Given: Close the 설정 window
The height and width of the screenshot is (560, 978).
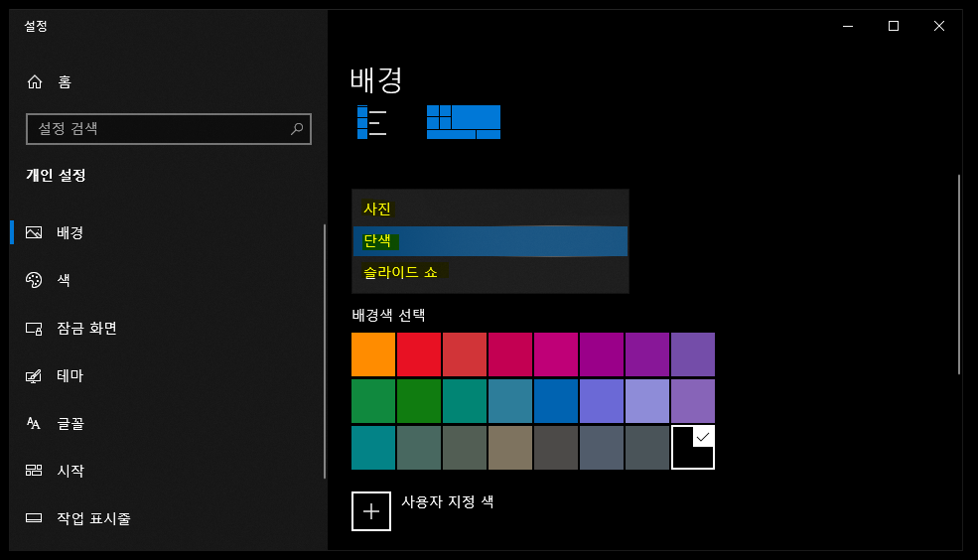Looking at the screenshot, I should pyautogui.click(x=938, y=26).
